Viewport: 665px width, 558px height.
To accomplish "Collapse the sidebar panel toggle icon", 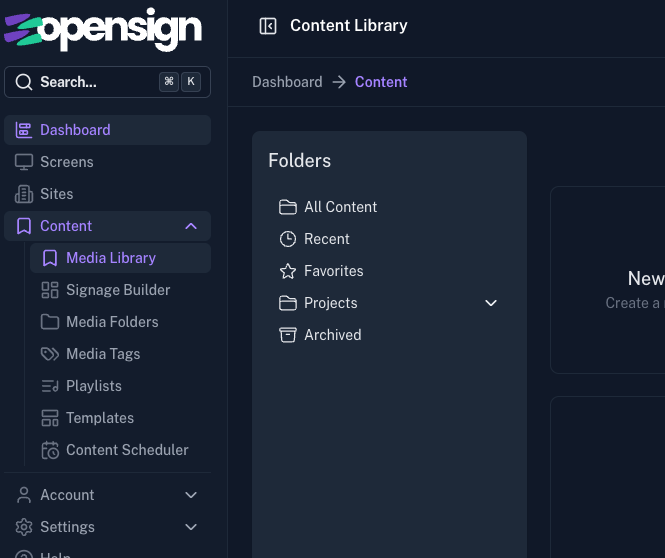I will click(x=268, y=26).
